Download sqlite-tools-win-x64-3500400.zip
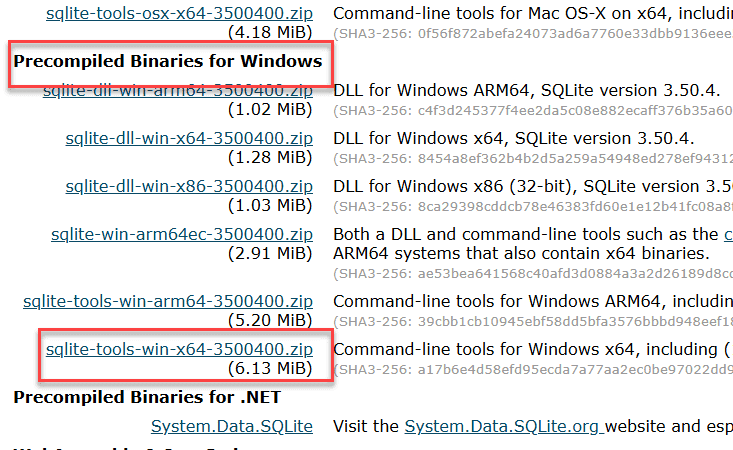 click(x=179, y=349)
